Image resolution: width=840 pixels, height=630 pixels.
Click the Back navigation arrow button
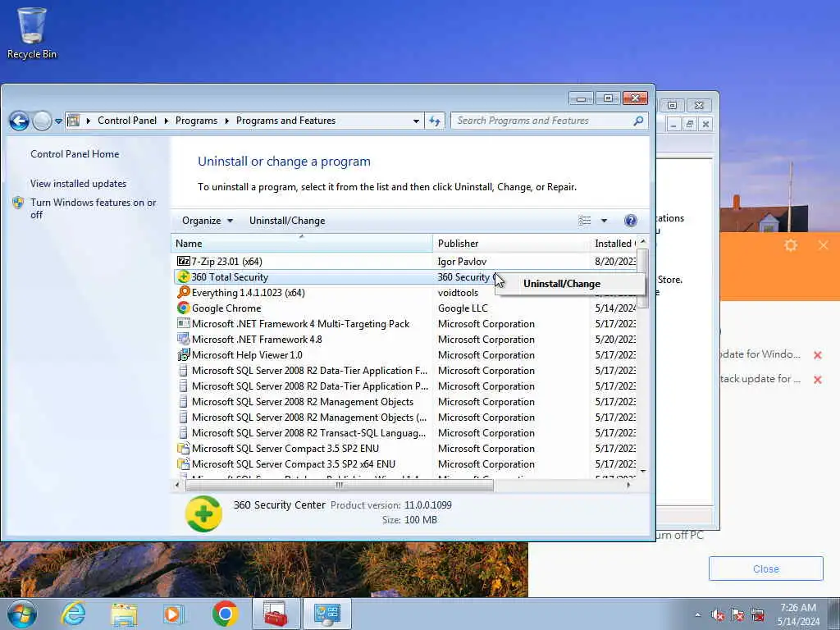point(20,121)
